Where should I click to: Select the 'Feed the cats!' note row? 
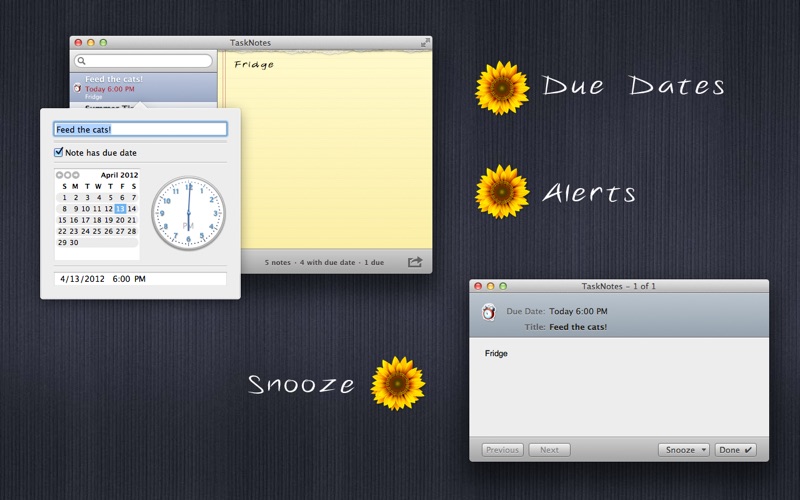(143, 87)
